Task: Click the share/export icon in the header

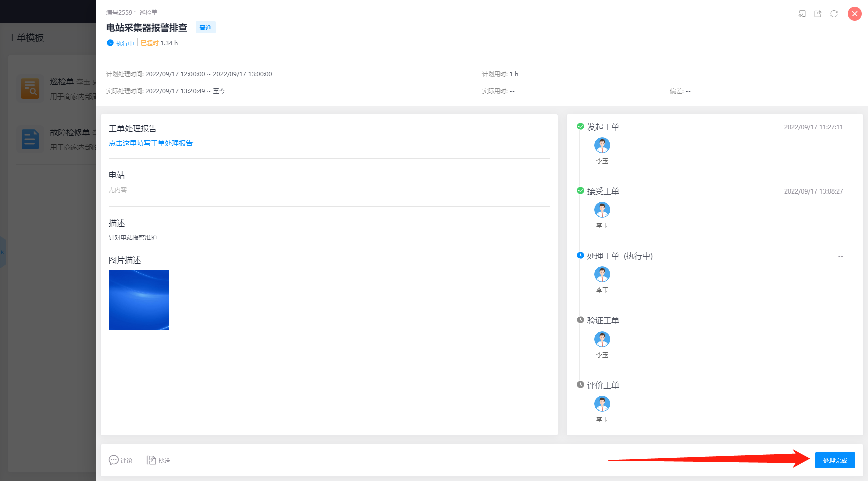Action: (x=818, y=14)
